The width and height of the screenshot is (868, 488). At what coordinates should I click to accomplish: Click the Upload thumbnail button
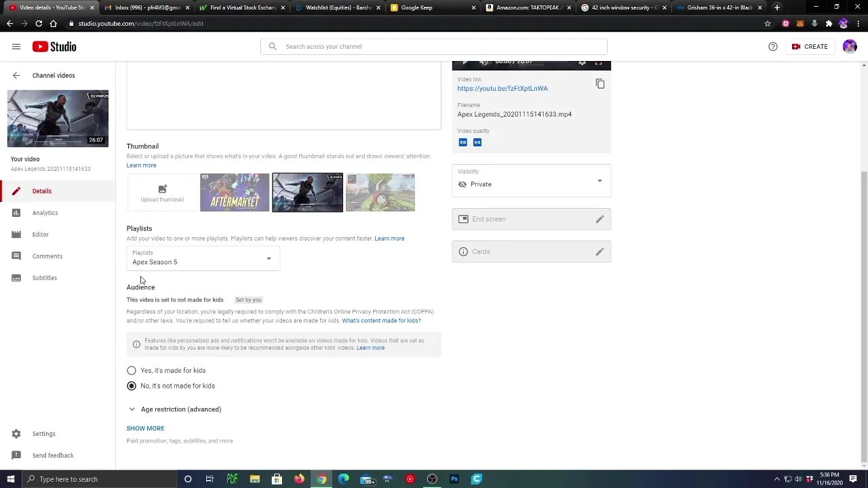tap(162, 192)
